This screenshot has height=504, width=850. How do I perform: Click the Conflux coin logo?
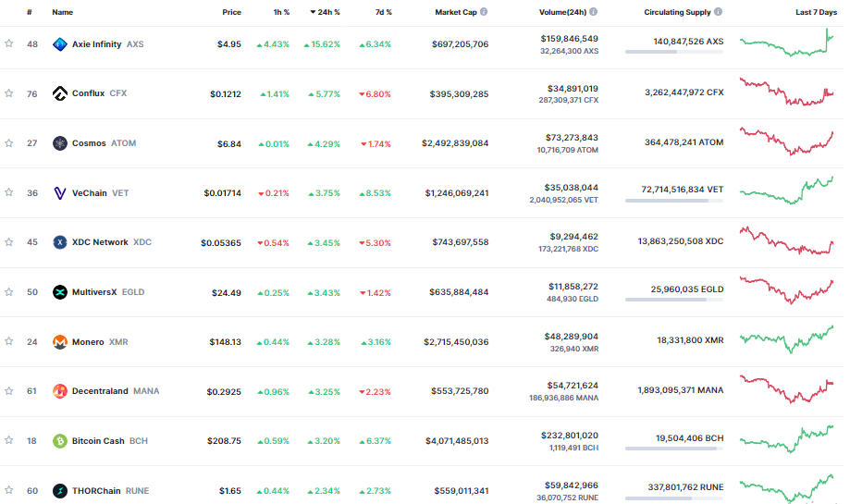pos(60,93)
